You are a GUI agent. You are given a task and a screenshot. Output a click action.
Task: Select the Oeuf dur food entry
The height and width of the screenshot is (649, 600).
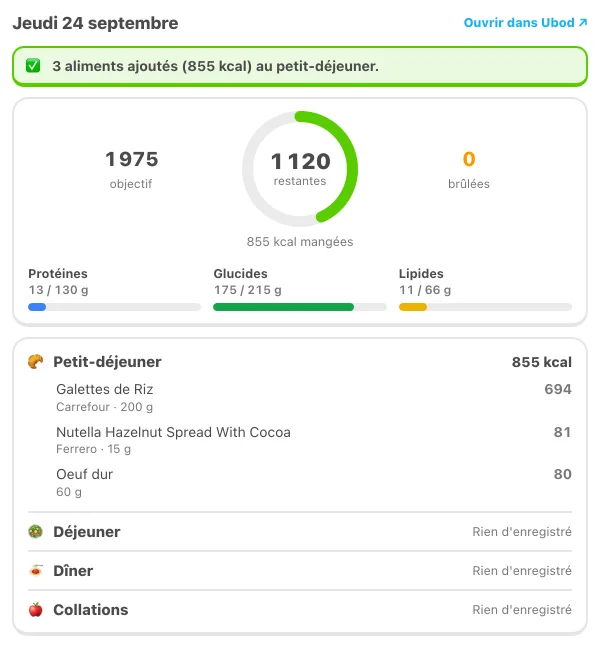[314, 482]
